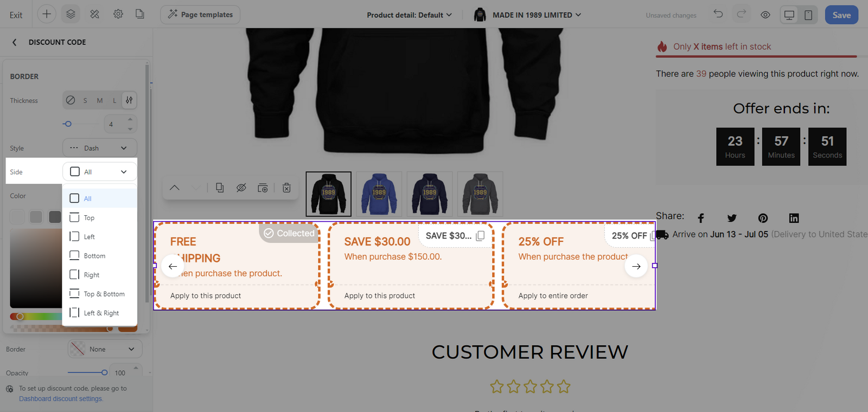Click the add section plus icon
Screen dimensions: 868x412
(47, 14)
